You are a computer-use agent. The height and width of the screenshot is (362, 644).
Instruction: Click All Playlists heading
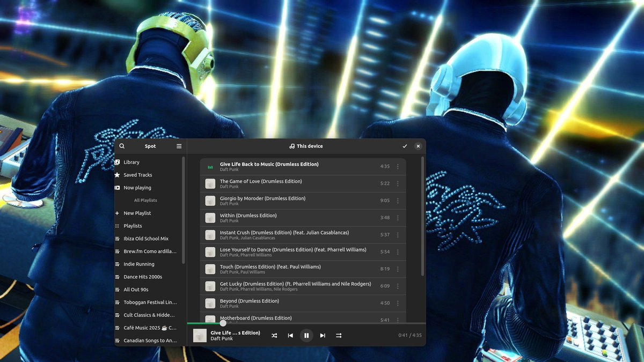[x=145, y=200]
